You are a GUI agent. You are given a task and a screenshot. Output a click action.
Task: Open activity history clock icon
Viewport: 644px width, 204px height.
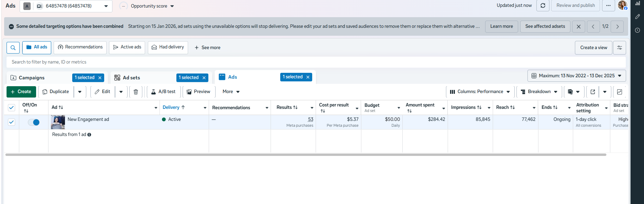(x=637, y=30)
